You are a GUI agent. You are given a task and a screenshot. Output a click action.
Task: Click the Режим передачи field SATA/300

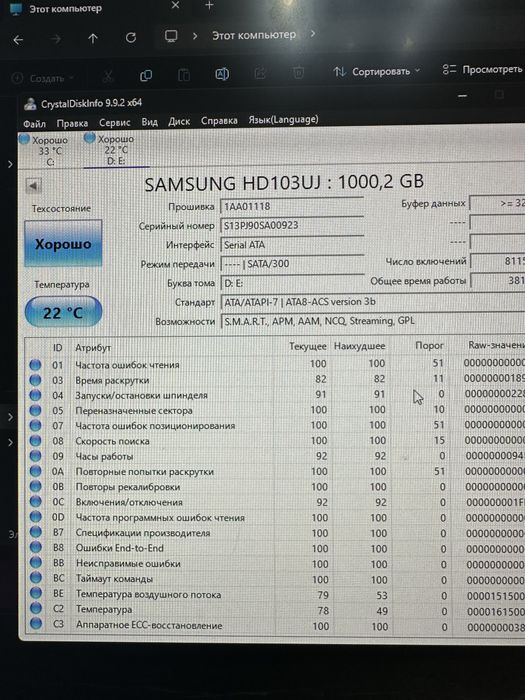click(292, 264)
